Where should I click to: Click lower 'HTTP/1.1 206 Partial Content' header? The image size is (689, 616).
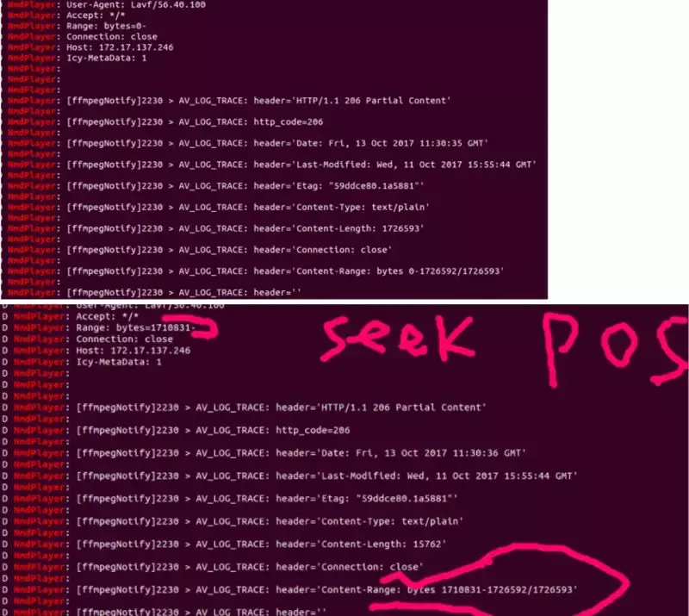tap(403, 408)
